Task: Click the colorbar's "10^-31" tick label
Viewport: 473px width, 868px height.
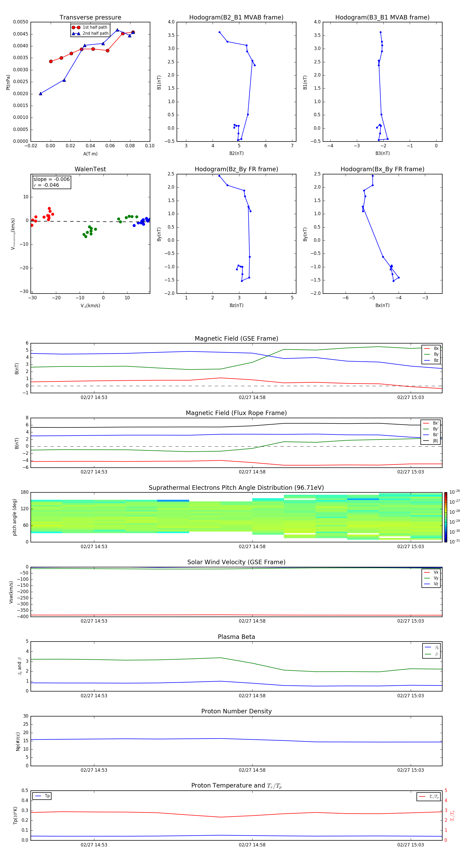Action: (x=455, y=542)
